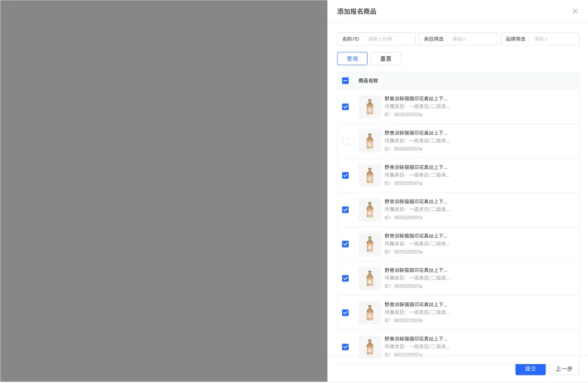Click the product title in the unchecked row
The width and height of the screenshot is (588, 383).
click(416, 133)
